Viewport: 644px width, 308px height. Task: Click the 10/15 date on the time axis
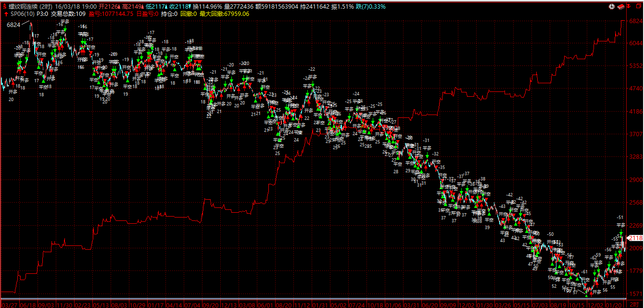[577, 305]
